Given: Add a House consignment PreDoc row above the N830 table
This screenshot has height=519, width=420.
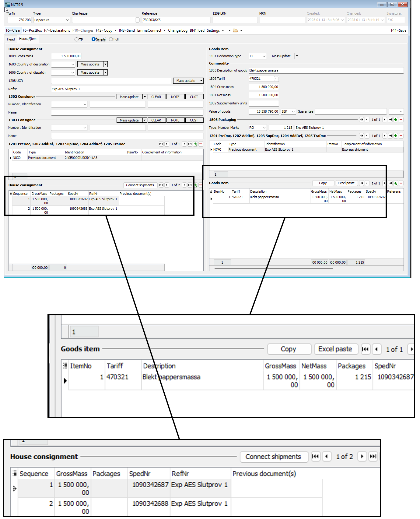Looking at the screenshot, I should [x=195, y=144].
